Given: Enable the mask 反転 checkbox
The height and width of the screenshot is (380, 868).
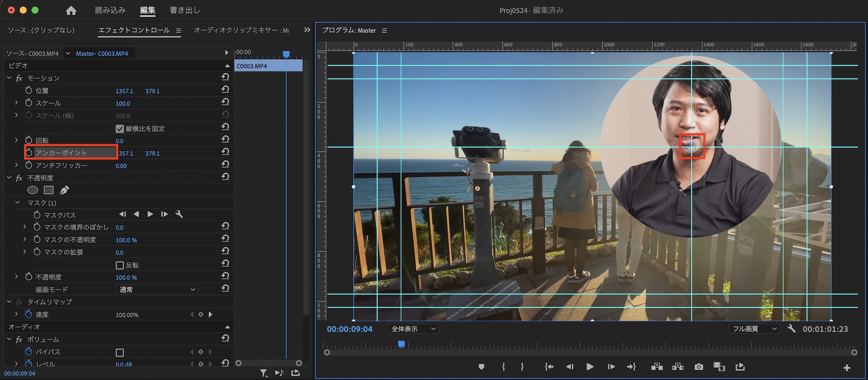Looking at the screenshot, I should [x=120, y=265].
